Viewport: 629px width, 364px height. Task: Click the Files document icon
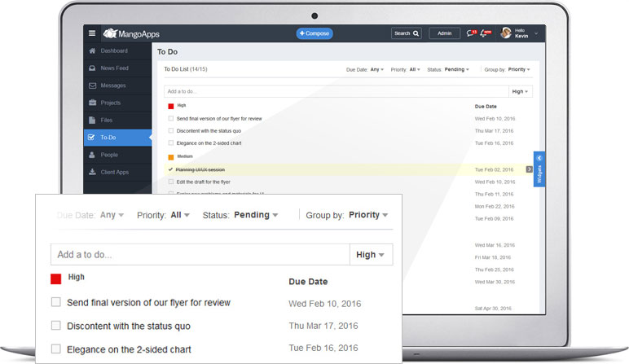(x=92, y=120)
